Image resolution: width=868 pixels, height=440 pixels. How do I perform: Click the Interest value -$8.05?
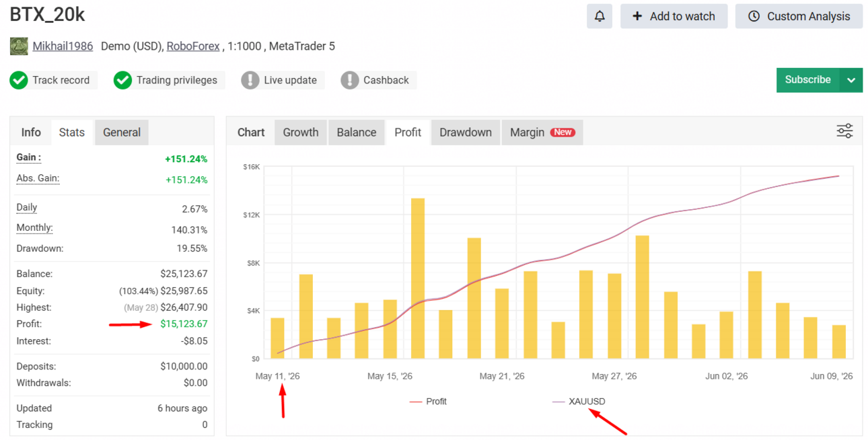(x=193, y=341)
